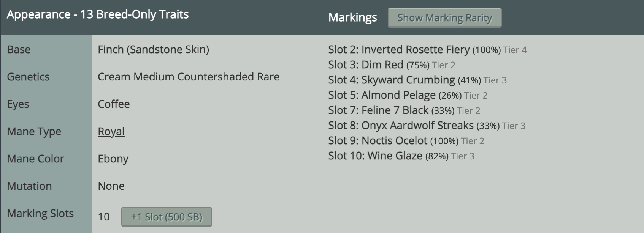Select Slot 10 Wine Glaze marking
Image resolution: width=644 pixels, height=233 pixels.
coord(401,156)
